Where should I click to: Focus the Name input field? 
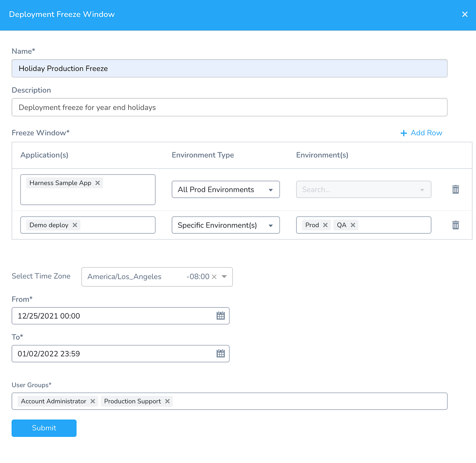230,68
